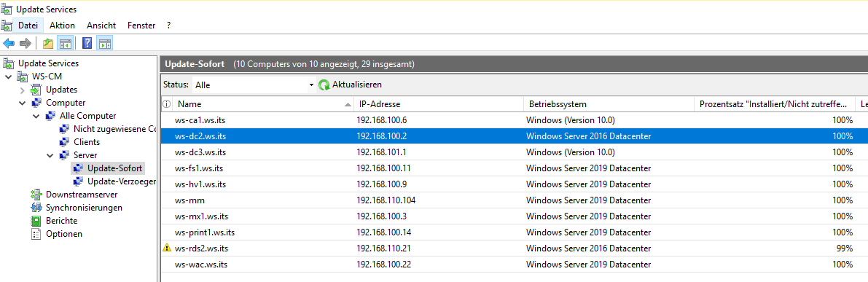The image size is (868, 282).
Task: Sort by the Name column header
Action: pos(264,104)
